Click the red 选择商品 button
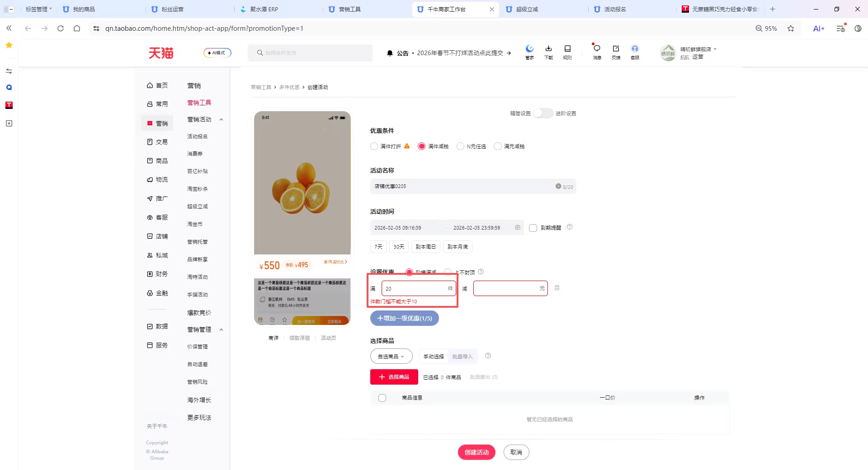Viewport: 868px width, 470px height. coord(394,377)
